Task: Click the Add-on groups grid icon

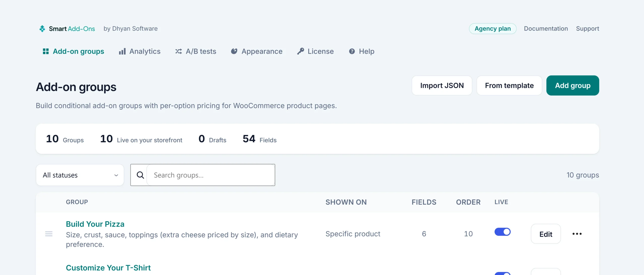Action: [x=46, y=51]
